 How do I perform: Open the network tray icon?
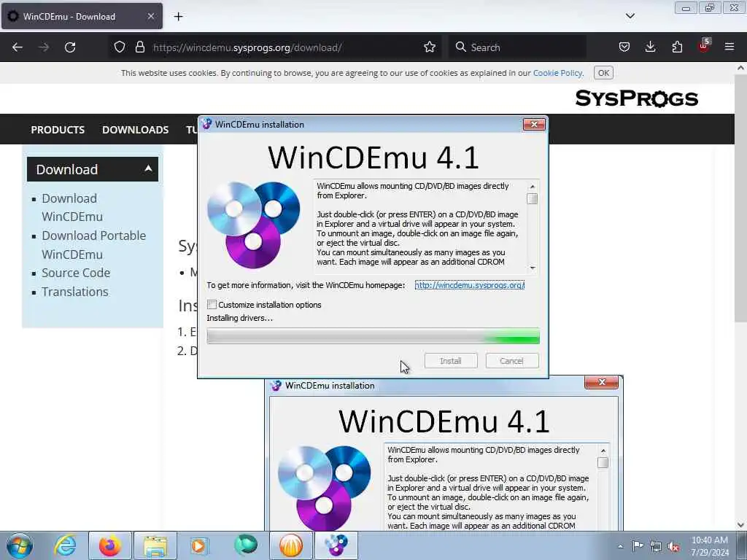(x=656, y=546)
